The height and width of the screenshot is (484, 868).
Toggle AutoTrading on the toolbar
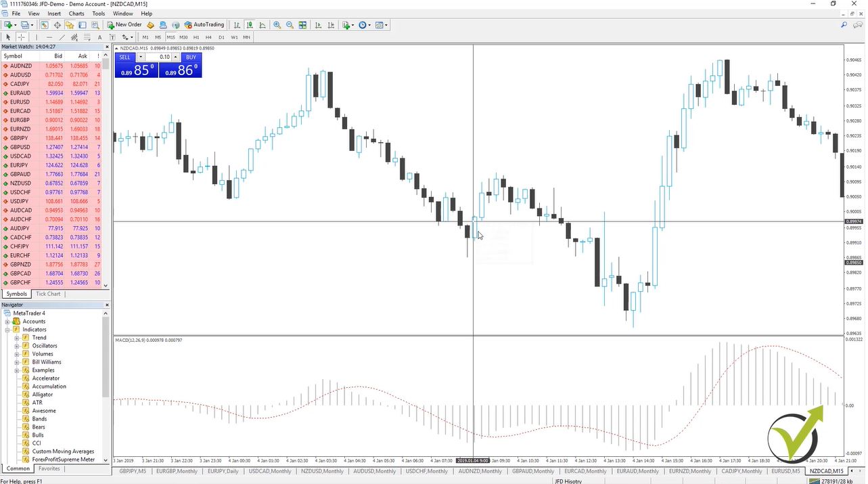point(204,24)
